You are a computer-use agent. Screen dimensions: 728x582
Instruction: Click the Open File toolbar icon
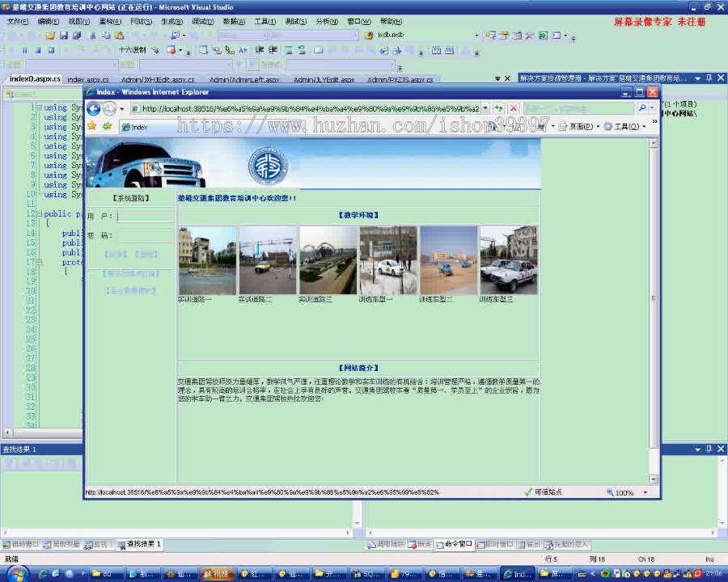pyautogui.click(x=50, y=36)
